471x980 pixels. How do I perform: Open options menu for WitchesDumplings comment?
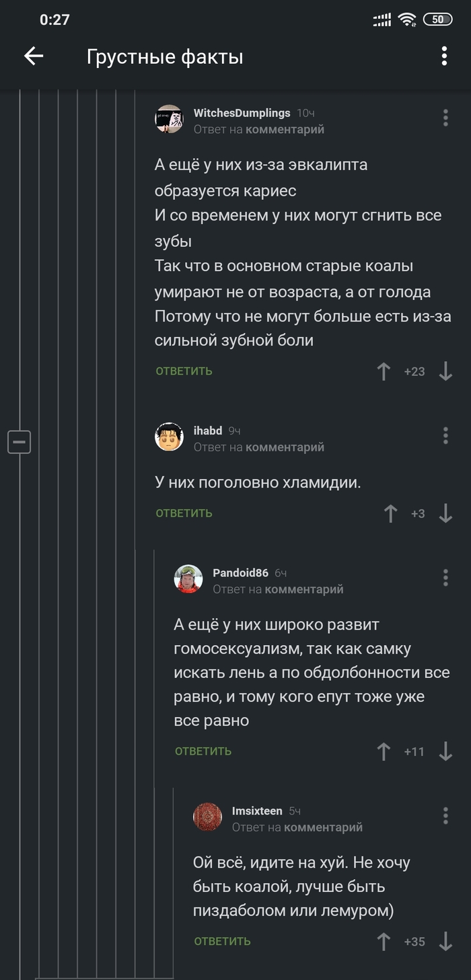tap(445, 118)
